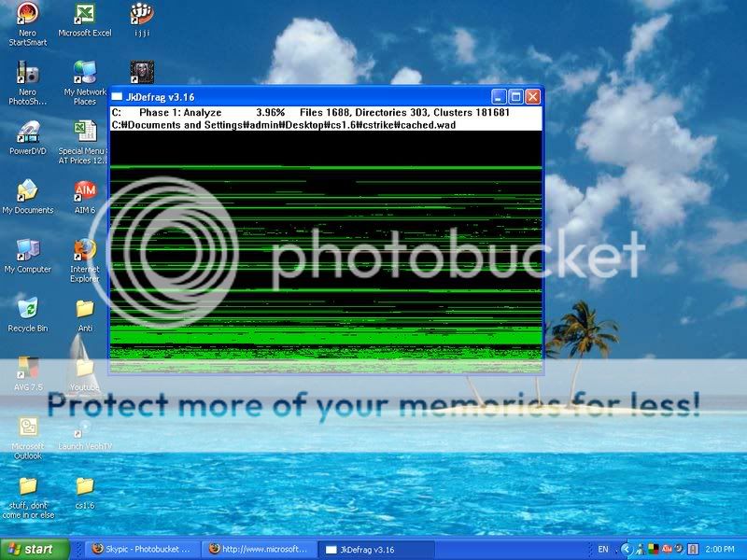This screenshot has height=560, width=747.
Task: Click the cached.wad file path line
Action: pos(284,125)
